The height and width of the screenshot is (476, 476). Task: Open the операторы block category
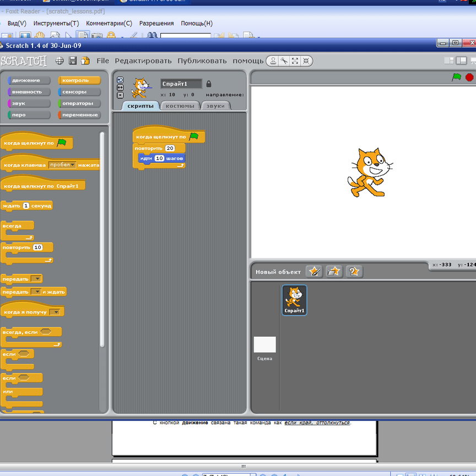(x=79, y=104)
